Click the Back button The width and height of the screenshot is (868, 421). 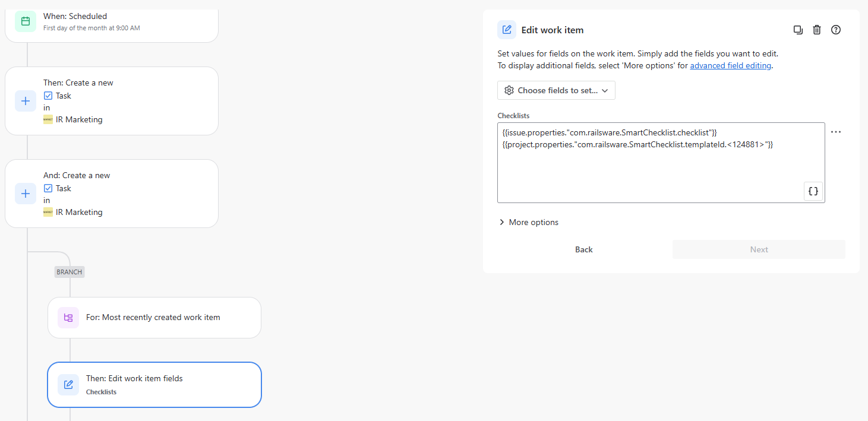coord(583,249)
